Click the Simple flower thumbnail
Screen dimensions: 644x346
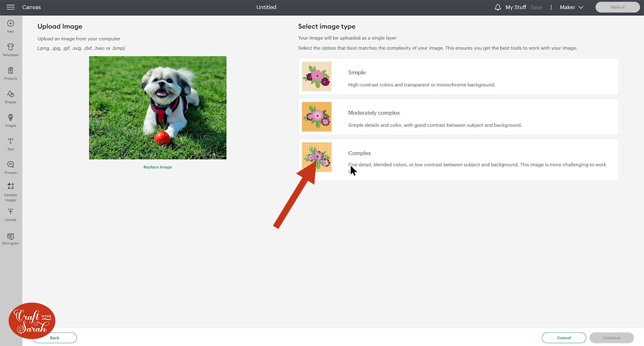[316, 76]
